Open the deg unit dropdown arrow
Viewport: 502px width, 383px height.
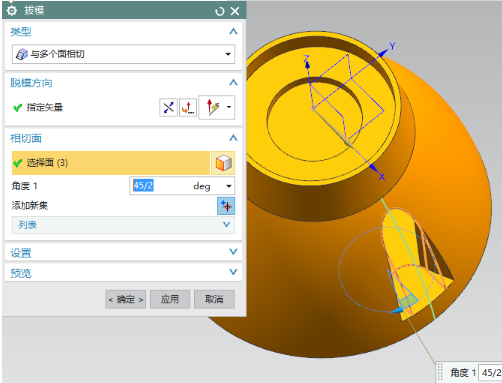(229, 186)
